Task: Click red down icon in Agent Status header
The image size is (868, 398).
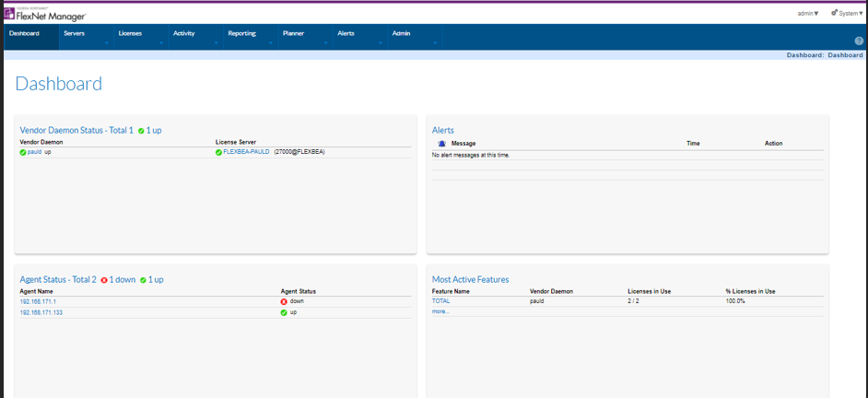Action: coord(104,280)
